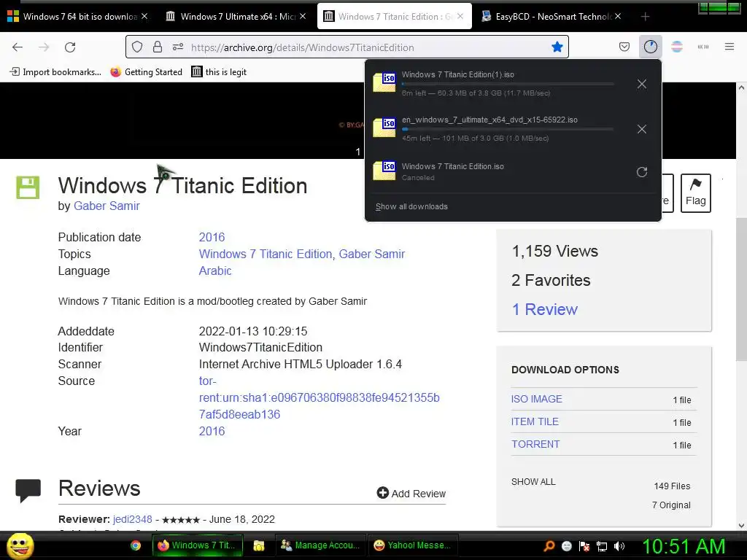Click the tray magnifier search icon
The height and width of the screenshot is (560, 747).
tap(549, 546)
